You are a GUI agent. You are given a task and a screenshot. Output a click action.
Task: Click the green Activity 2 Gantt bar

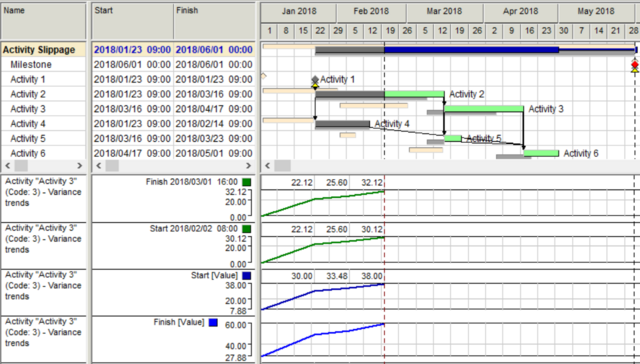(414, 94)
